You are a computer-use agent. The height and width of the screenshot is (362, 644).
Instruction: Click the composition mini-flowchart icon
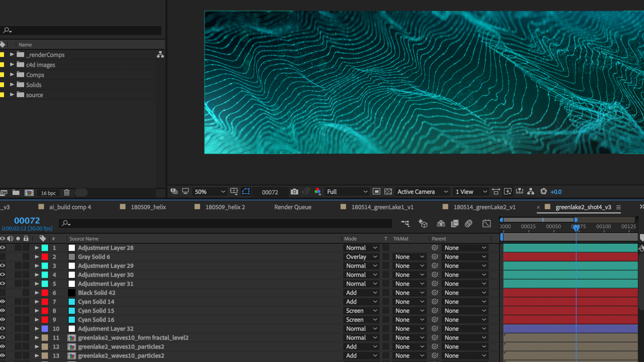click(x=405, y=223)
